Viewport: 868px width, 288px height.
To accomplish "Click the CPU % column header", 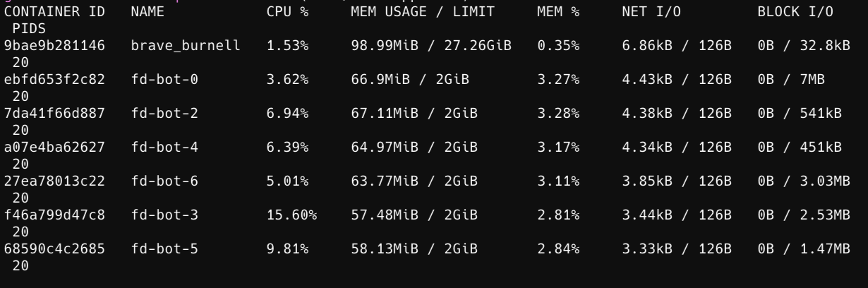I will (287, 12).
